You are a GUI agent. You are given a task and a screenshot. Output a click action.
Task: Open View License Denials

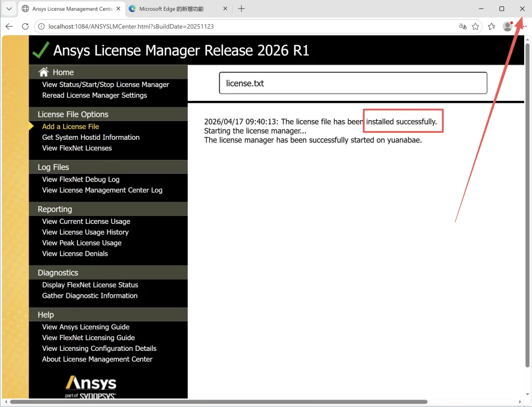(x=75, y=253)
